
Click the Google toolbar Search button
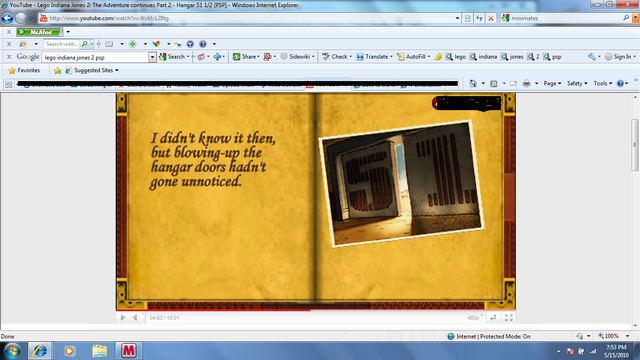173,57
